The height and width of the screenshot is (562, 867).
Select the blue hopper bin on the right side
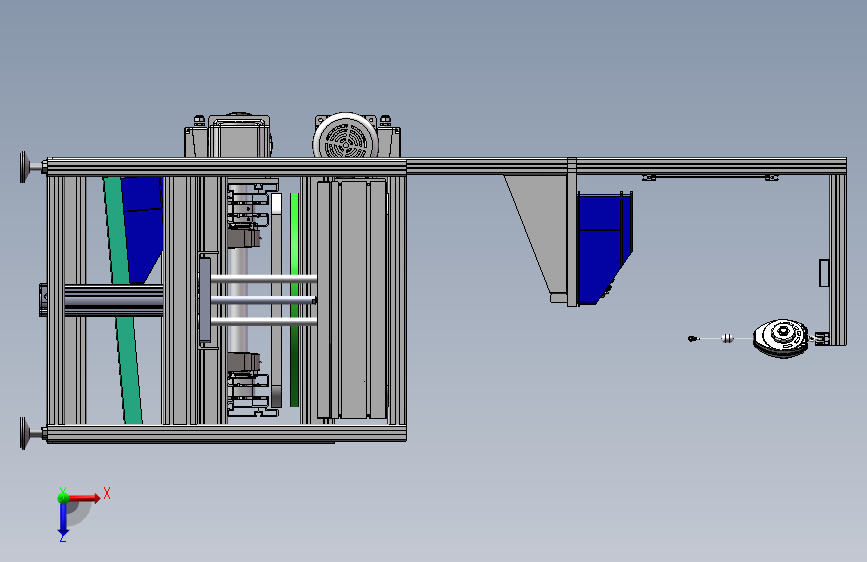(x=604, y=247)
